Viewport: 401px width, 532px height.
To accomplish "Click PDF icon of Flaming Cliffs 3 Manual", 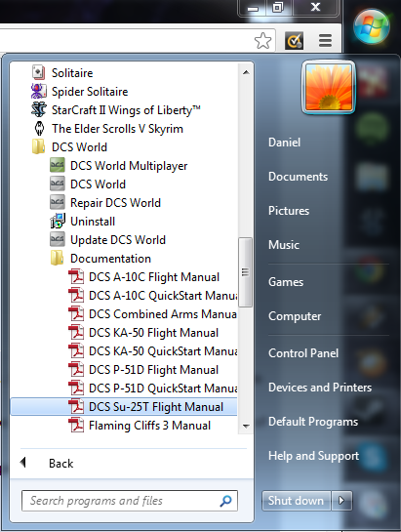I will pos(76,426).
